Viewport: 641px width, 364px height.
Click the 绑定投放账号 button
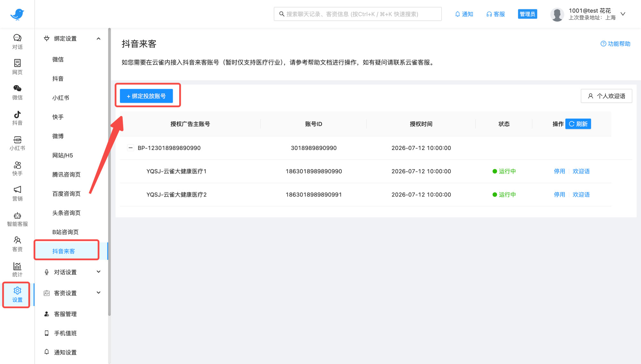pos(146,96)
